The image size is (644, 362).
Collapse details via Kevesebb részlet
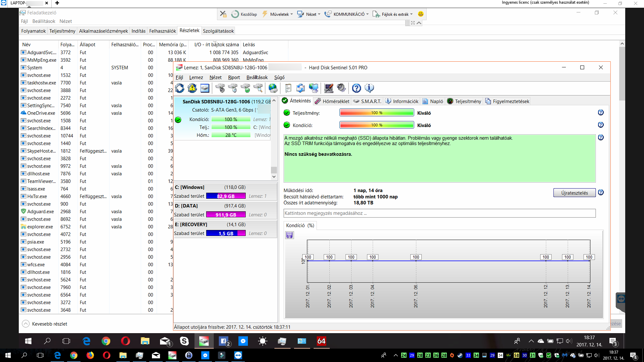[x=45, y=324]
